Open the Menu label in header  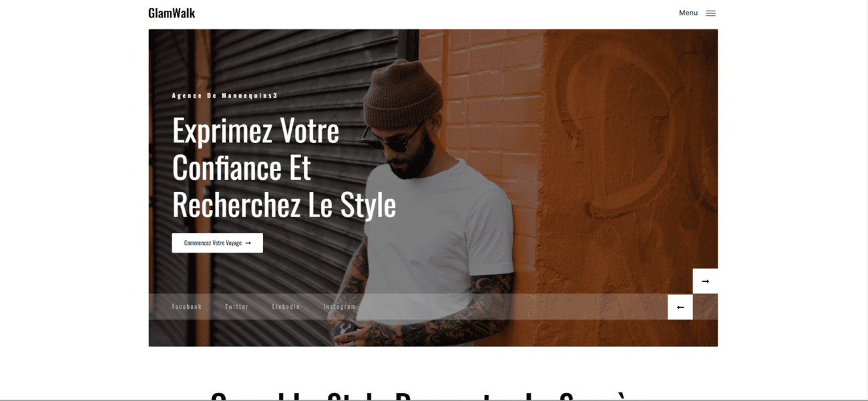pos(688,13)
